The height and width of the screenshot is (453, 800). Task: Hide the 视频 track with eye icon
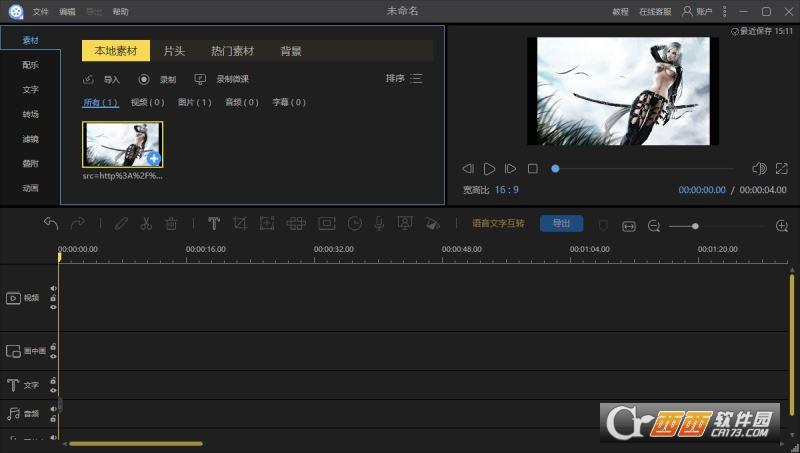click(x=54, y=307)
